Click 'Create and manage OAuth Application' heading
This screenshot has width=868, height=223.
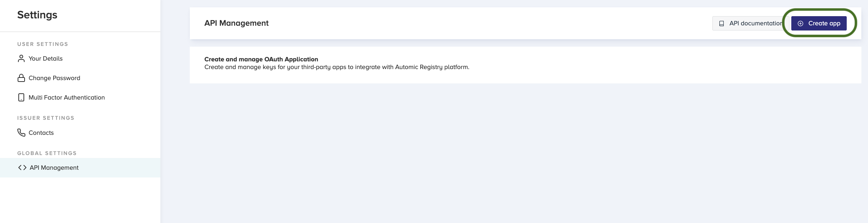point(261,59)
